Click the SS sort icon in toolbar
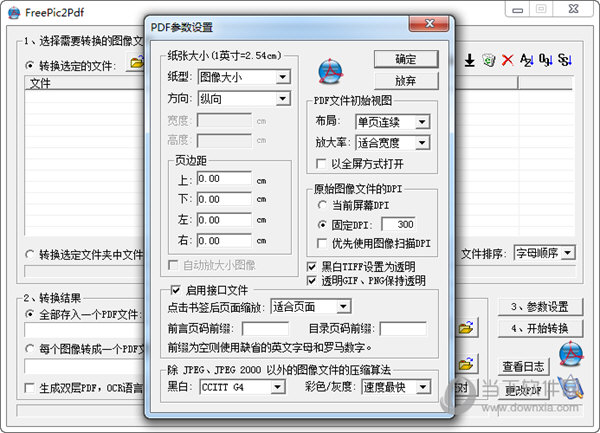This screenshot has width=600, height=433. pyautogui.click(x=564, y=60)
